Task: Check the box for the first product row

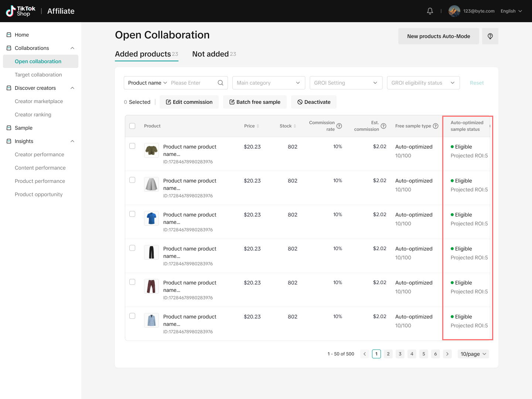Action: [132, 146]
